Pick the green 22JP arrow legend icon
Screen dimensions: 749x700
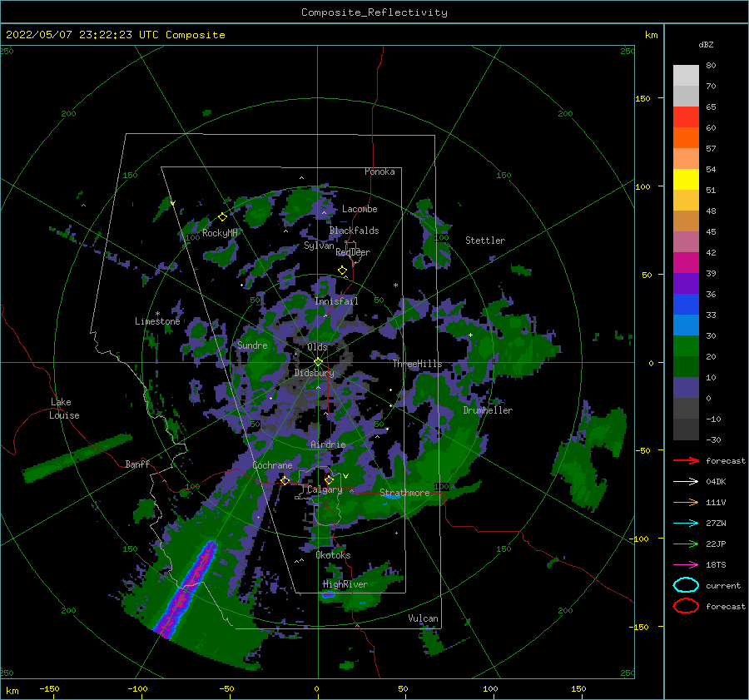[x=686, y=544]
